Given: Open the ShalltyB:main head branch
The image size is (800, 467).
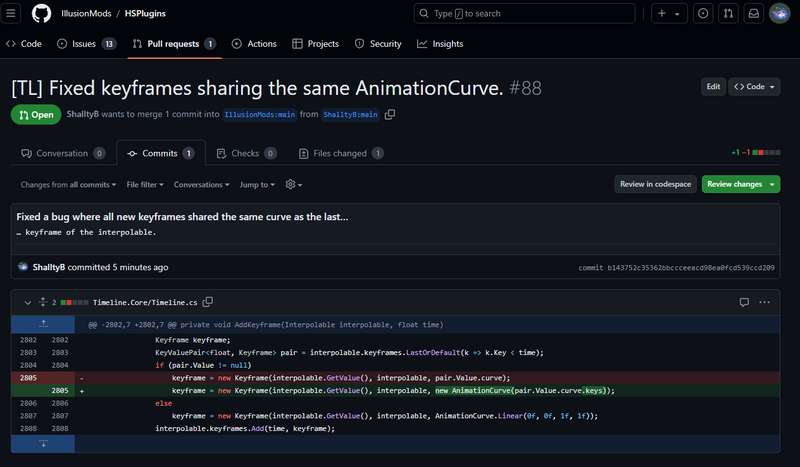Looking at the screenshot, I should pos(350,114).
